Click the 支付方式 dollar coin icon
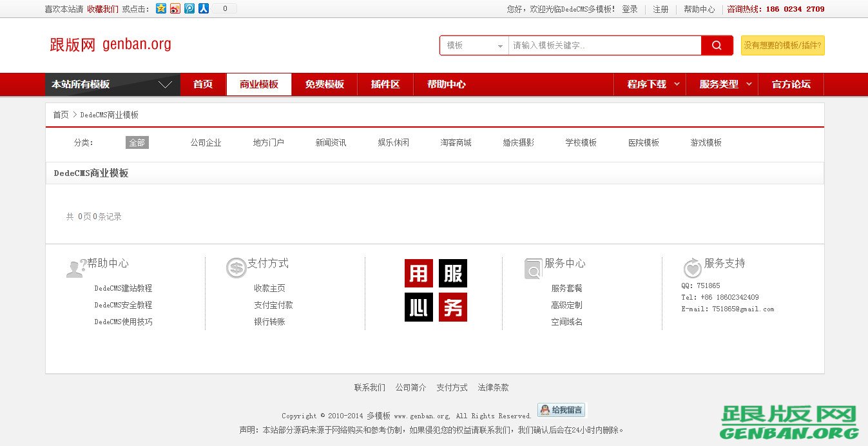 point(236,267)
